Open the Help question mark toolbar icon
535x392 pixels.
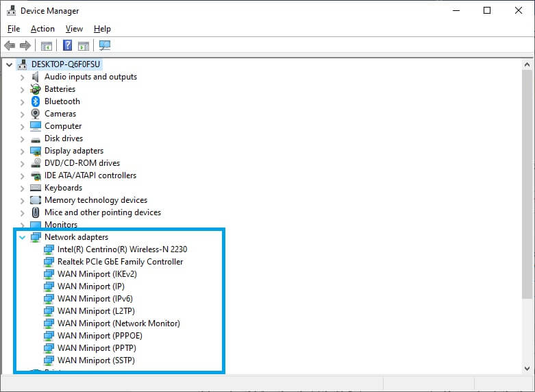(68, 45)
